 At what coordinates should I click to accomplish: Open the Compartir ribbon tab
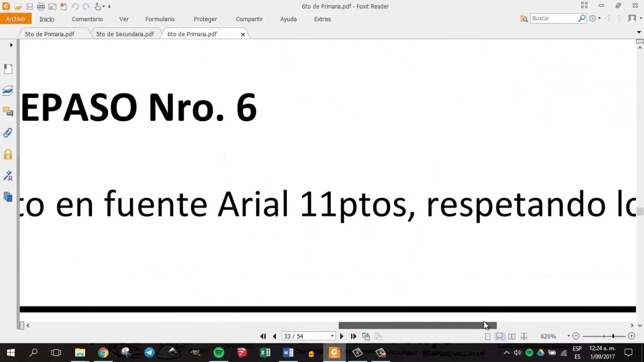pos(249,19)
